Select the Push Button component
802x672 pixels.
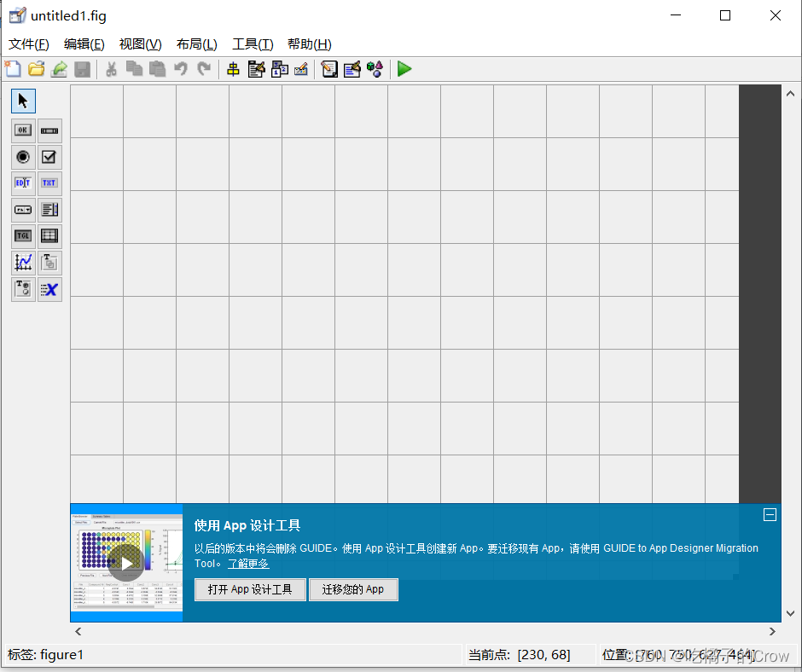(23, 130)
